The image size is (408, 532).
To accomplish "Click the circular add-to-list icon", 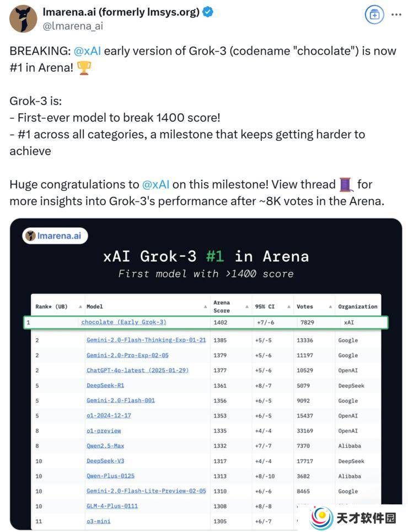I will 374,14.
